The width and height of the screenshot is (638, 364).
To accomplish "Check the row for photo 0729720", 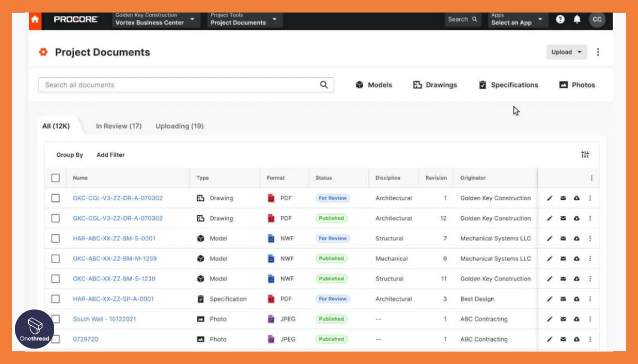I will point(55,339).
